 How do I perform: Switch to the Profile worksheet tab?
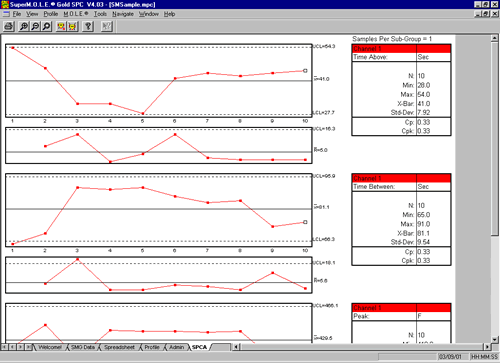click(x=152, y=347)
